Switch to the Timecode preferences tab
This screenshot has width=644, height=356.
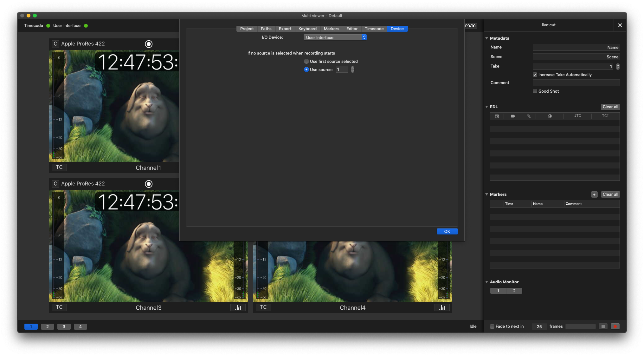click(x=374, y=29)
